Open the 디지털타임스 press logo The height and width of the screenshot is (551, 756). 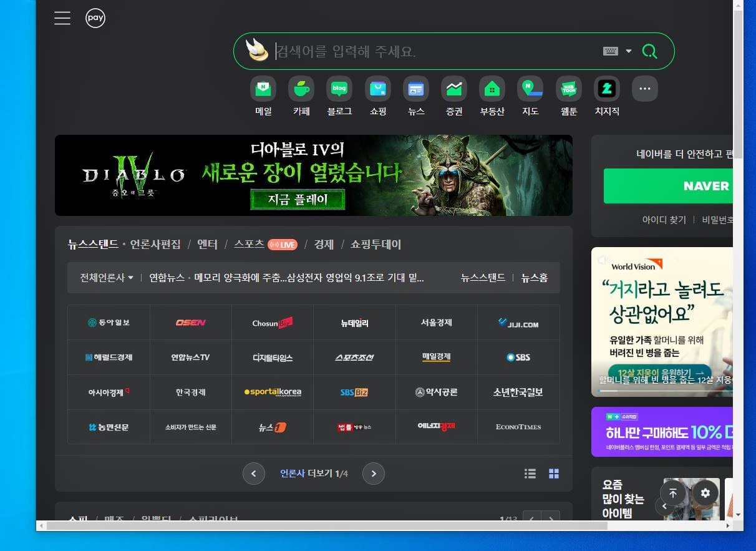tap(273, 358)
